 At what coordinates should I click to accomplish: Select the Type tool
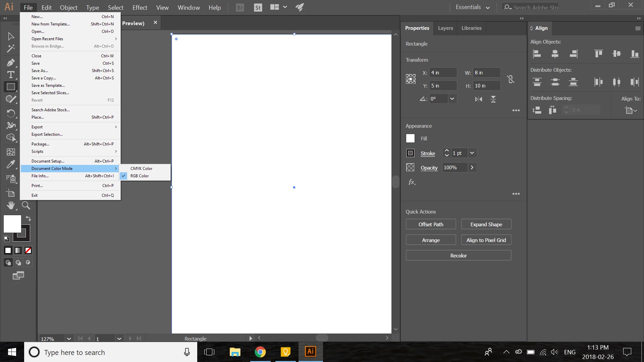point(11,75)
